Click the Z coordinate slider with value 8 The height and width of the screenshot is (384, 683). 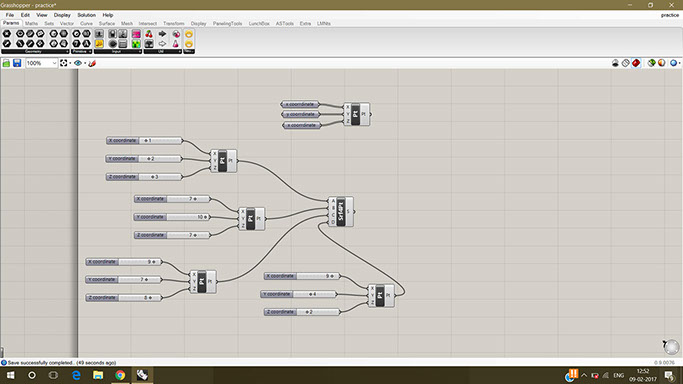(124, 298)
